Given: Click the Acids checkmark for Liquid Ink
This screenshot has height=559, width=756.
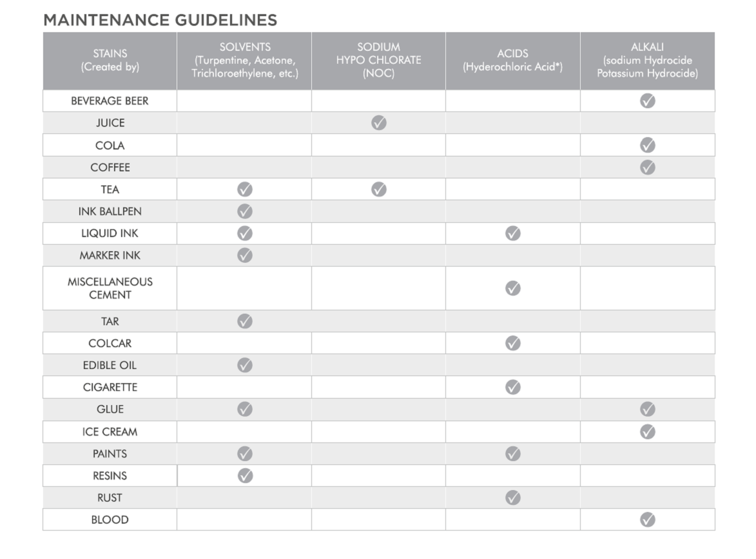Looking at the screenshot, I should [x=512, y=233].
